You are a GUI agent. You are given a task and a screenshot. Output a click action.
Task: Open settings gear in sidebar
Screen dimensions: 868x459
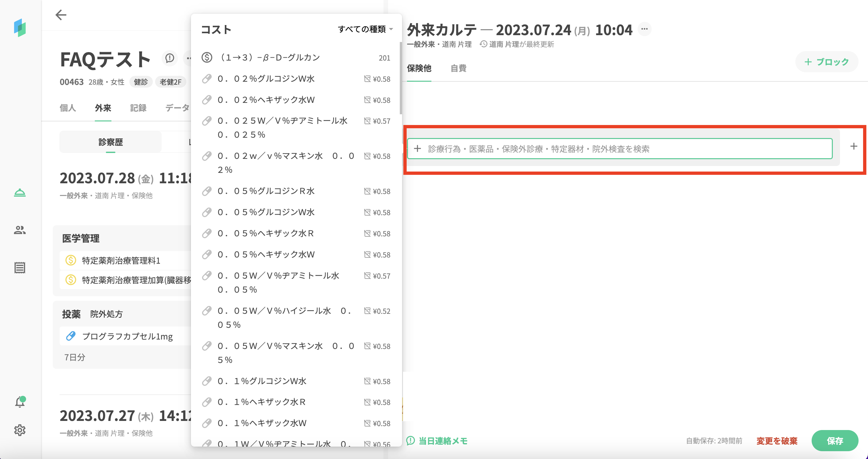point(20,430)
